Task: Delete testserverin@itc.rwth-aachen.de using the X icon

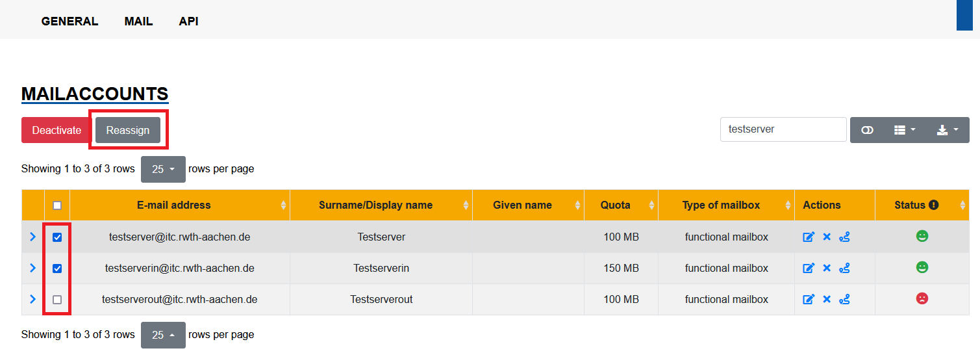Action: click(x=827, y=268)
